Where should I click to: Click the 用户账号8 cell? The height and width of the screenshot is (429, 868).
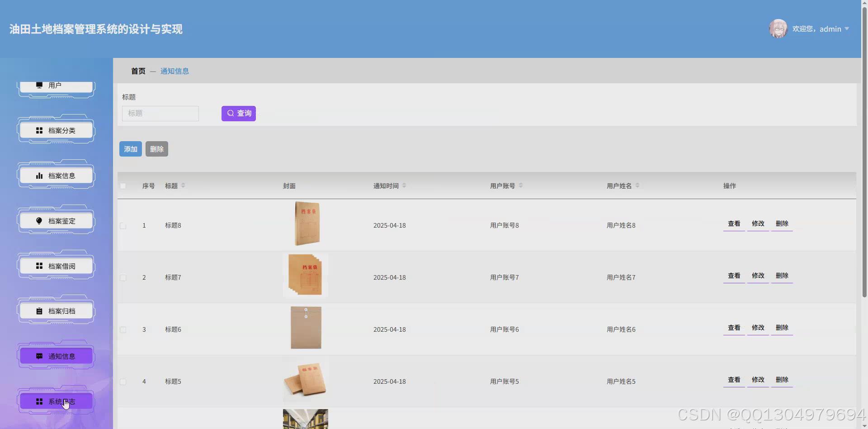click(x=505, y=225)
